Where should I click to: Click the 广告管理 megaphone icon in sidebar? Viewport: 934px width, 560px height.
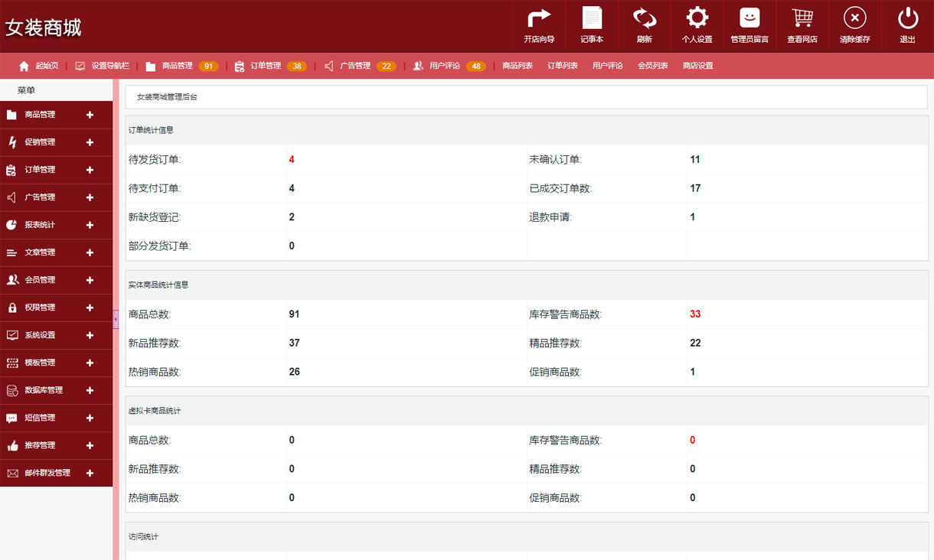pos(11,197)
